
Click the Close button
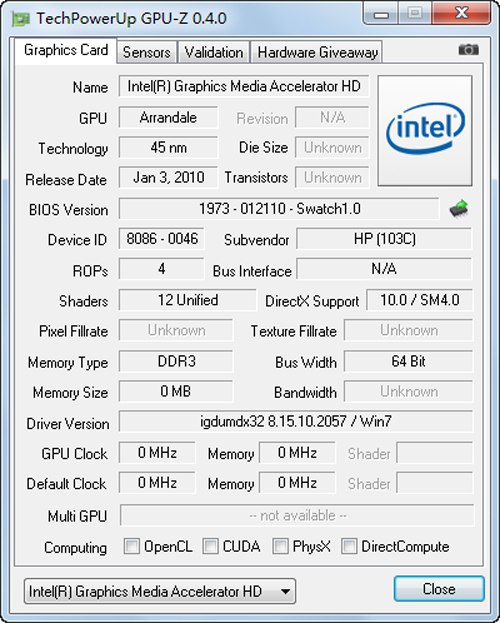[439, 589]
